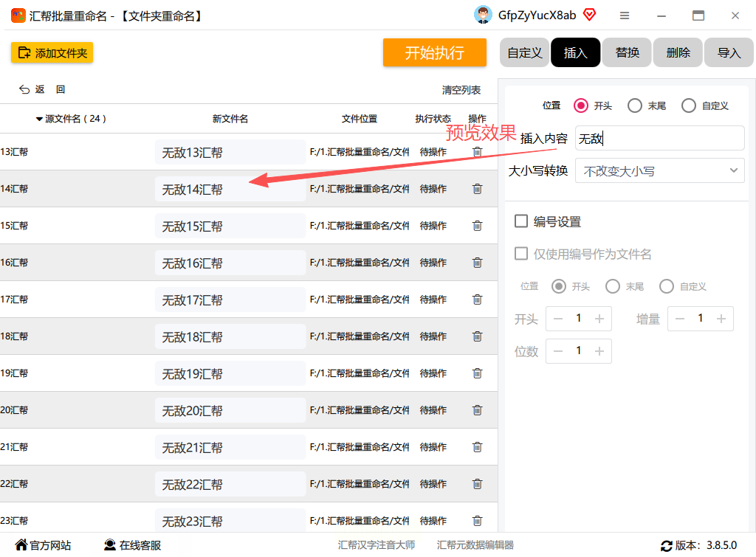This screenshot has width=756, height=557.
Task: Switch to the 删除 tab
Action: (678, 52)
